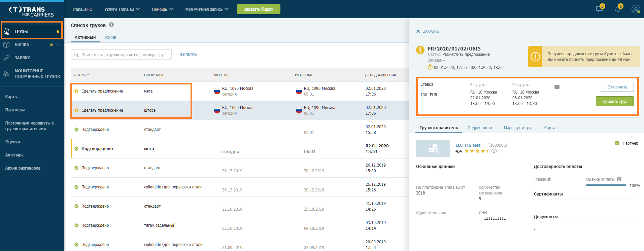
Task: Click the Отклонить button
Action: coord(617,87)
